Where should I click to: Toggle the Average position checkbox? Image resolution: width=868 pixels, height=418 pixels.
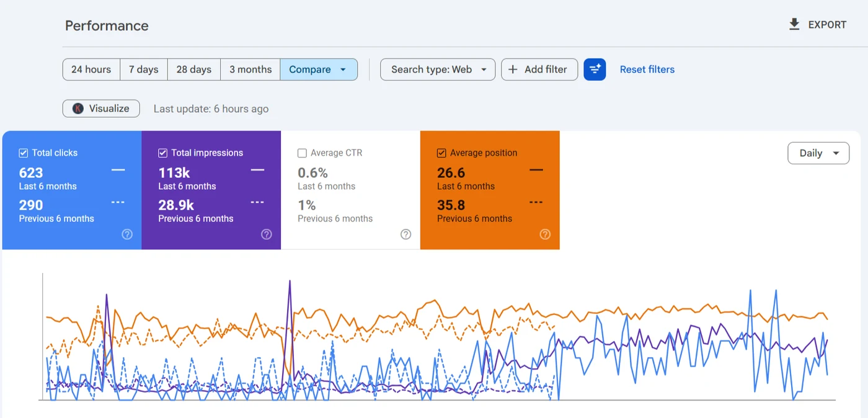(441, 153)
